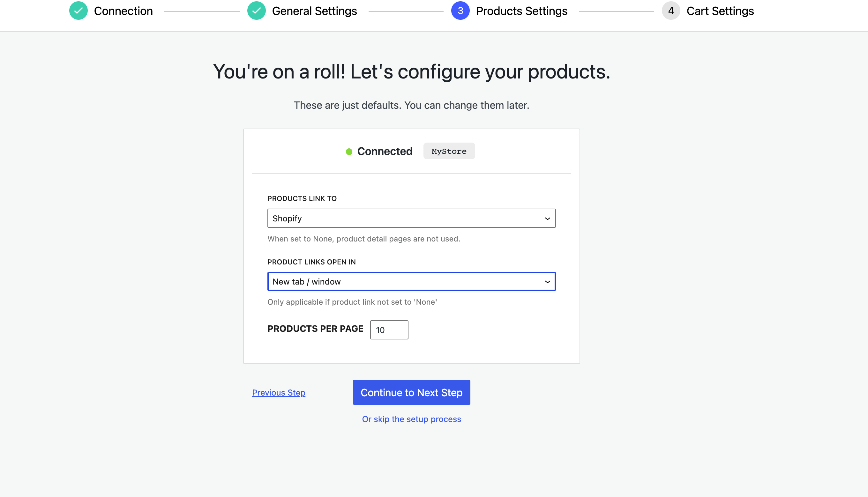Click the Previous Step link
The image size is (868, 497).
click(279, 393)
